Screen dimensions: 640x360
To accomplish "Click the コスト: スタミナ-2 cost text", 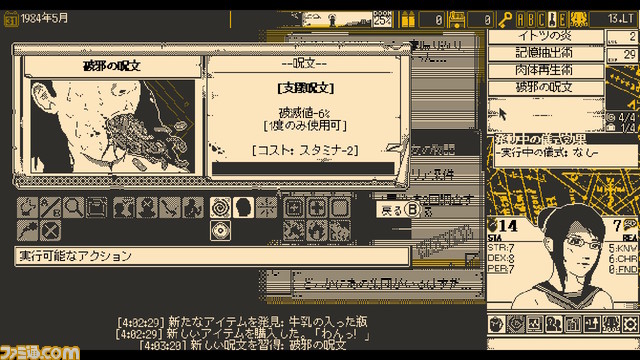I will (x=305, y=151).
